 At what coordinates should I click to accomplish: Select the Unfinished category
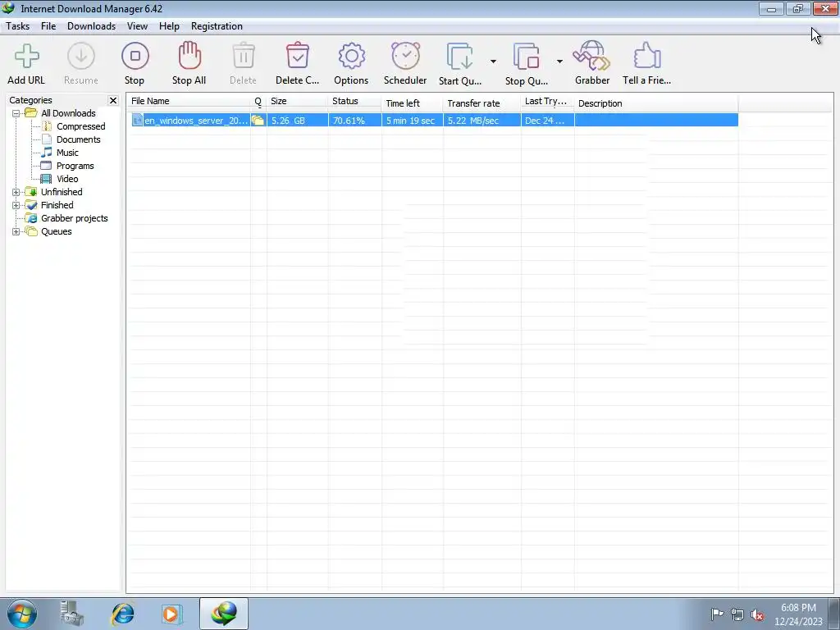pyautogui.click(x=62, y=192)
